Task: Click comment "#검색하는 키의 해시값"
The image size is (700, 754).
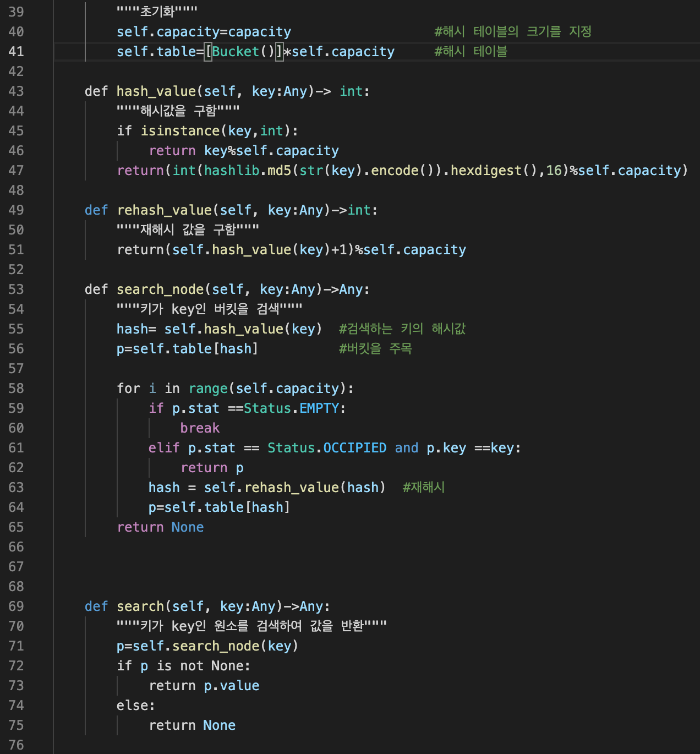Action: coord(402,329)
